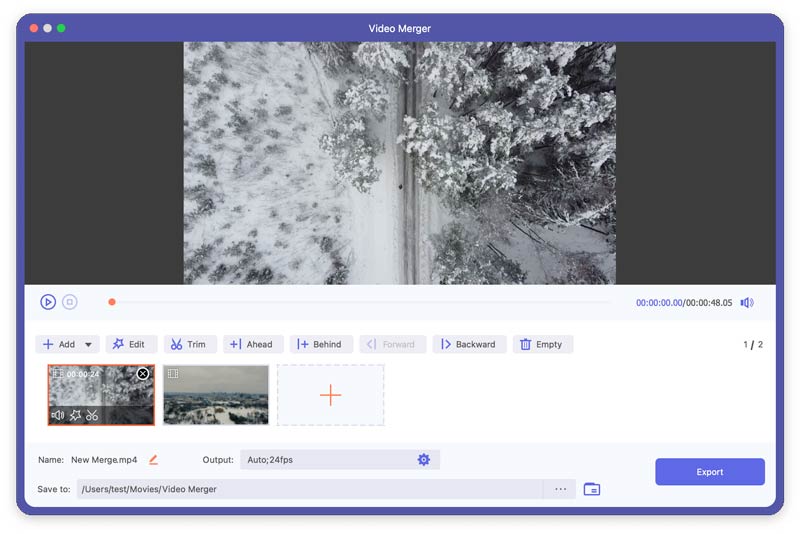Select the second video clip thumbnail
Image resolution: width=800 pixels, height=534 pixels.
[x=216, y=395]
